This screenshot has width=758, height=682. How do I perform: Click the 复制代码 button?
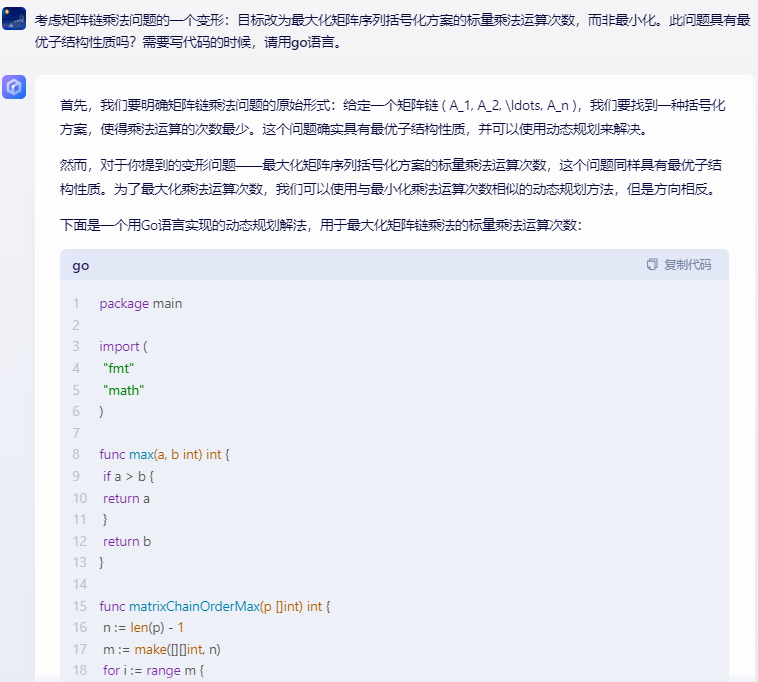pyautogui.click(x=679, y=264)
